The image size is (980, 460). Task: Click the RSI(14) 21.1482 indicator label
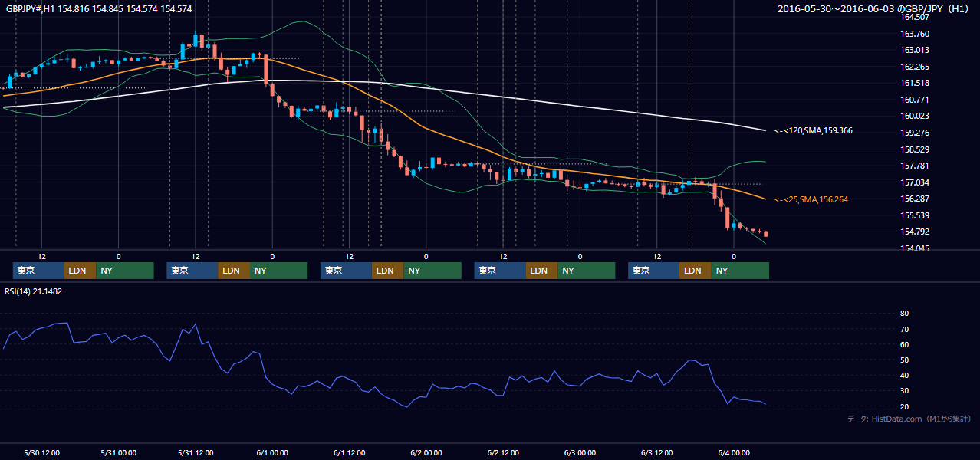[34, 291]
